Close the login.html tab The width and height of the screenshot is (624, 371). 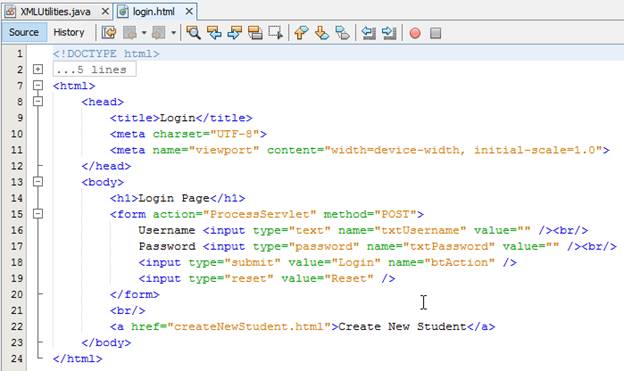coord(189,12)
